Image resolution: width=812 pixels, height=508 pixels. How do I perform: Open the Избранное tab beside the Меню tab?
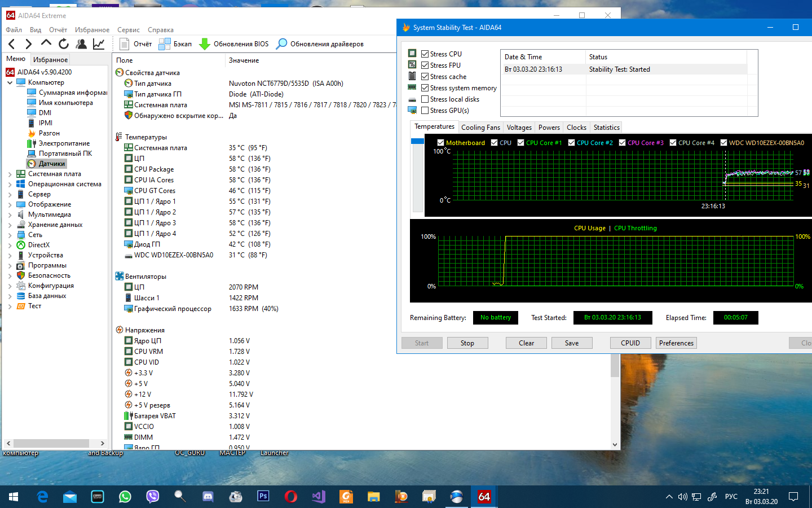coord(50,59)
